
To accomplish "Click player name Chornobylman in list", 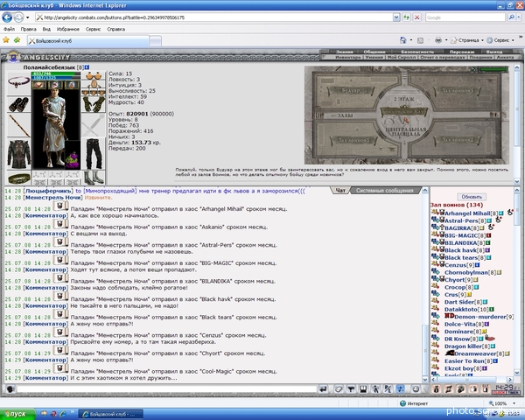I will click(x=466, y=273).
